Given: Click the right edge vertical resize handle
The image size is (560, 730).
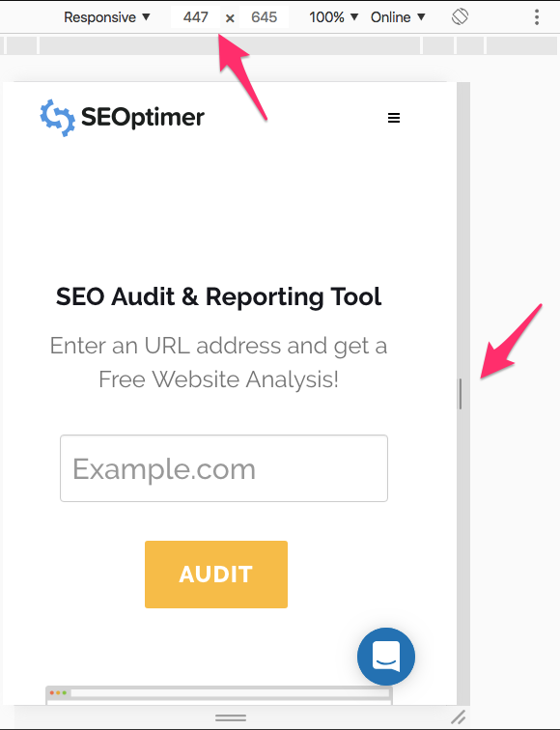Looking at the screenshot, I should pyautogui.click(x=461, y=394).
